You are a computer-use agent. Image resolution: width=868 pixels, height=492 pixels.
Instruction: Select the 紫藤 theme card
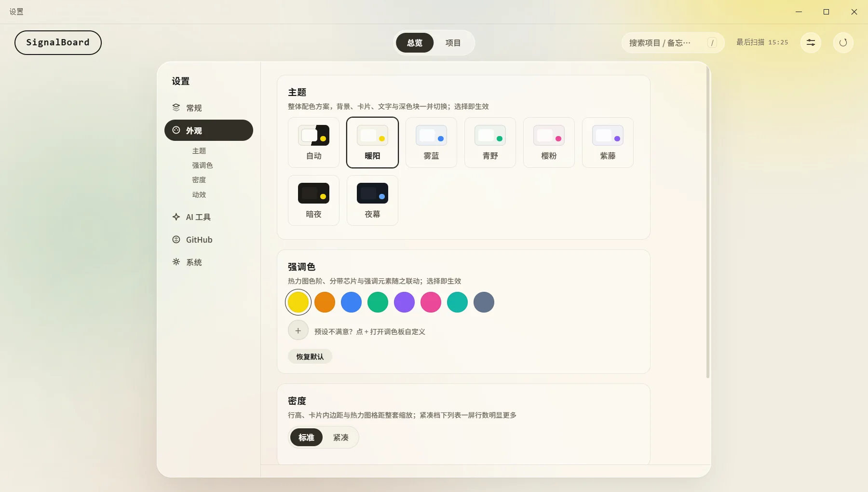click(x=608, y=142)
